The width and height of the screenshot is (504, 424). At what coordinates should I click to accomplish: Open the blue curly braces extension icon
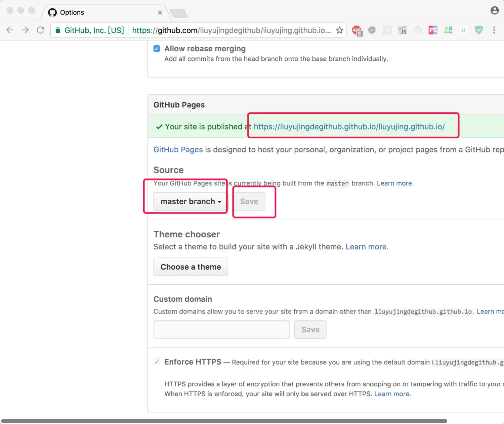click(x=463, y=30)
